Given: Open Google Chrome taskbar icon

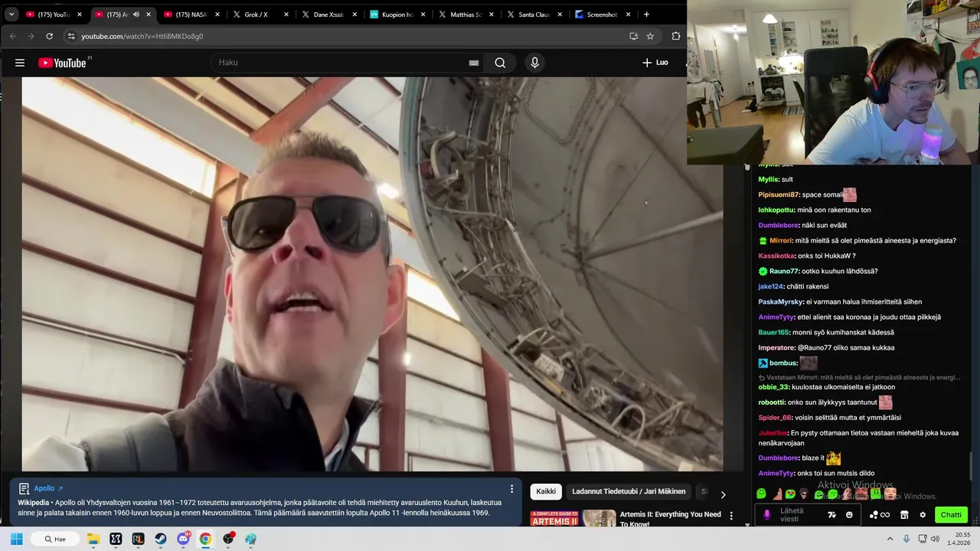Looking at the screenshot, I should 205,539.
